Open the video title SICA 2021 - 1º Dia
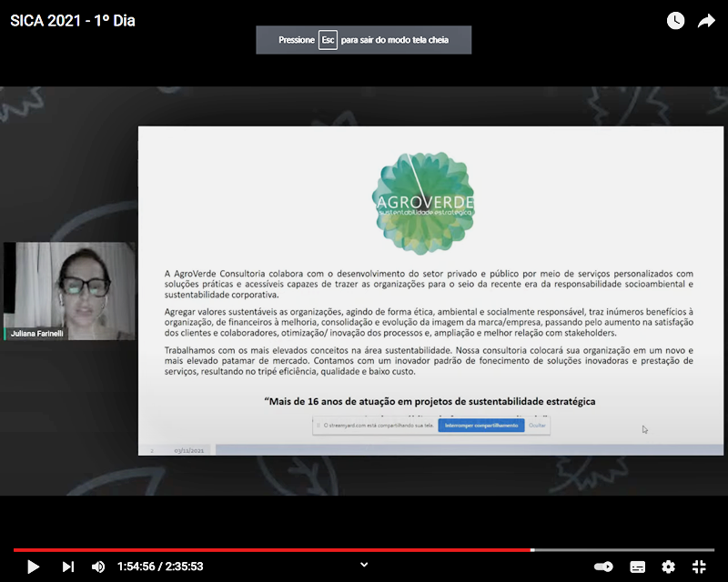This screenshot has height=582, width=728. pos(73,20)
